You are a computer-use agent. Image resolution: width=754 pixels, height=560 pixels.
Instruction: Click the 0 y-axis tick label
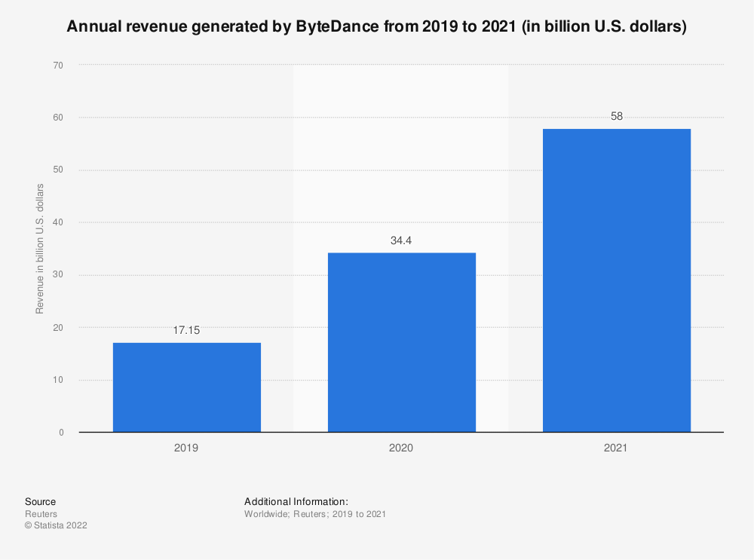(61, 433)
